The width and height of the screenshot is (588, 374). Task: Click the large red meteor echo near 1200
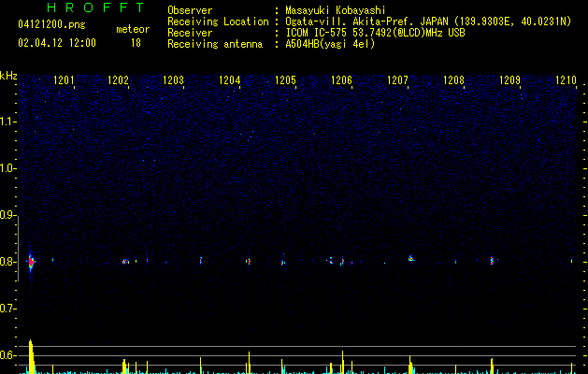[31, 262]
